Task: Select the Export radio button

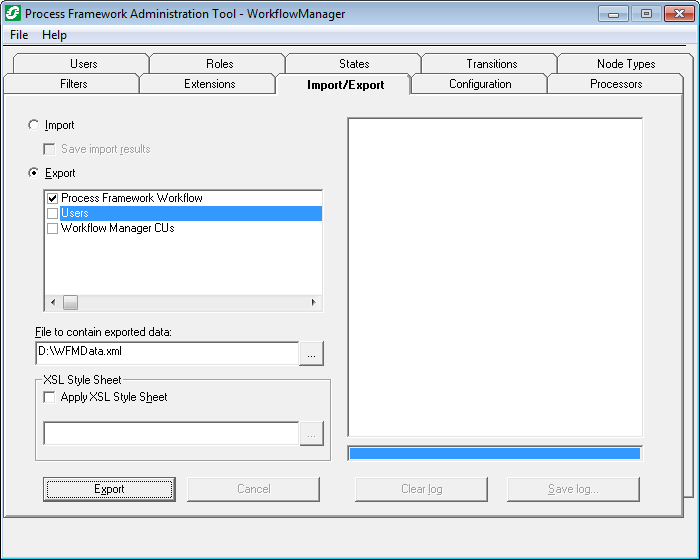Action: click(35, 173)
